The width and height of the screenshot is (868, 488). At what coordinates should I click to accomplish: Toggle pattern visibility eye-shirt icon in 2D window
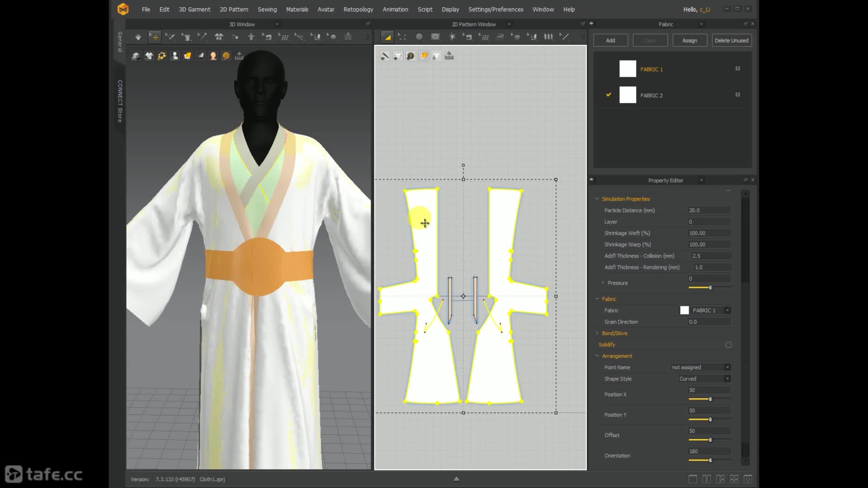pyautogui.click(x=397, y=56)
